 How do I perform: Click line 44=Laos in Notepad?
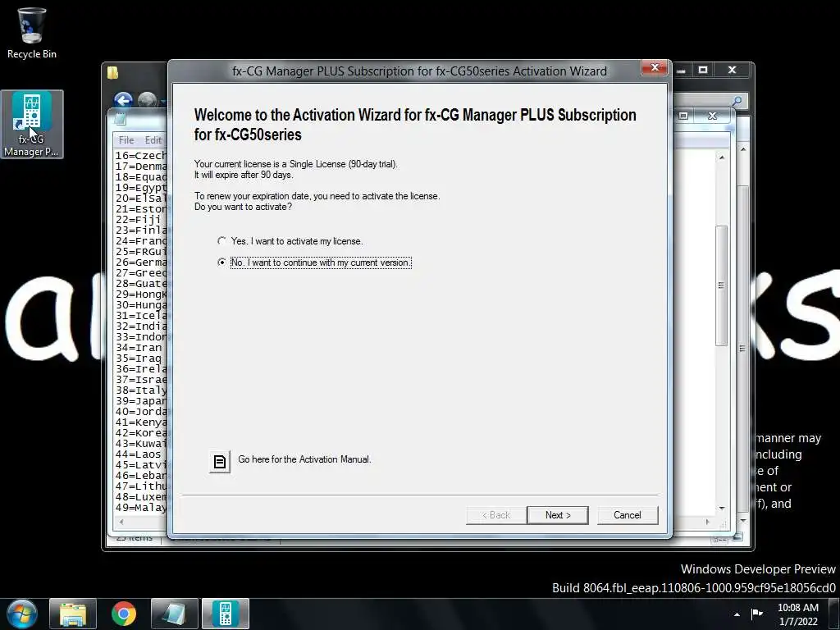coord(138,454)
